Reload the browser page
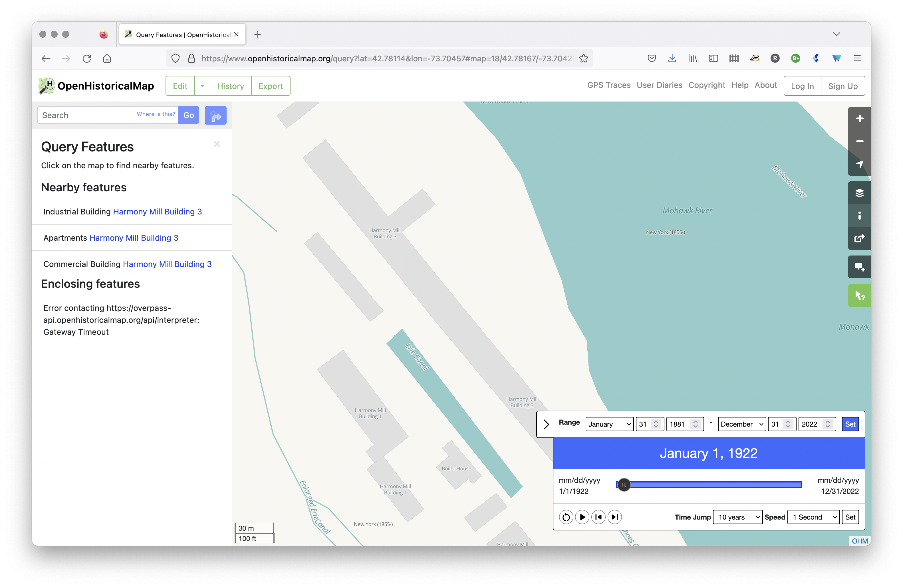The height and width of the screenshot is (588, 903). (87, 58)
